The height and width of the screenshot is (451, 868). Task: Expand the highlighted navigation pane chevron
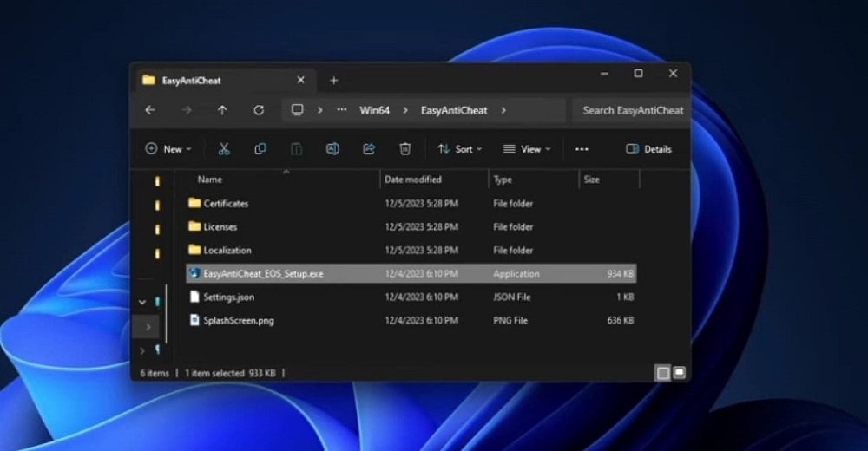click(148, 327)
